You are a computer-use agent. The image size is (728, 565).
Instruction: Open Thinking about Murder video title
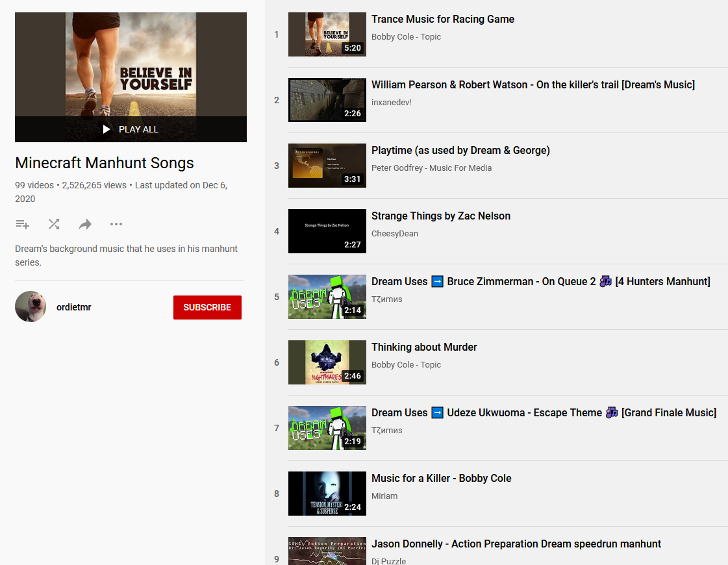[424, 347]
